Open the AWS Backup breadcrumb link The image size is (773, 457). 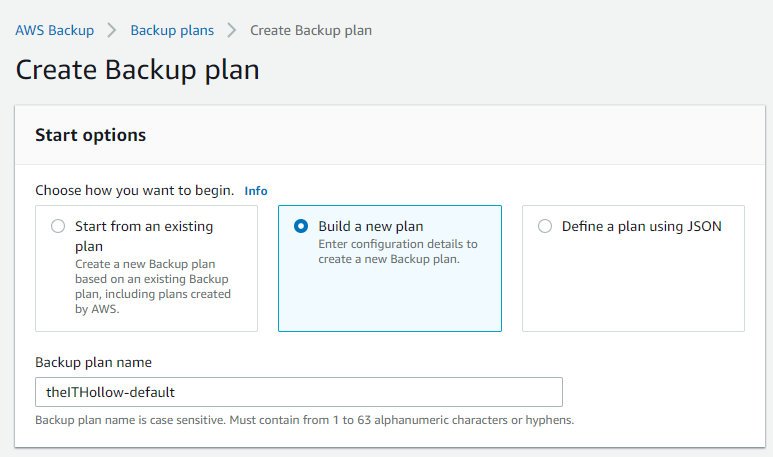(x=54, y=30)
